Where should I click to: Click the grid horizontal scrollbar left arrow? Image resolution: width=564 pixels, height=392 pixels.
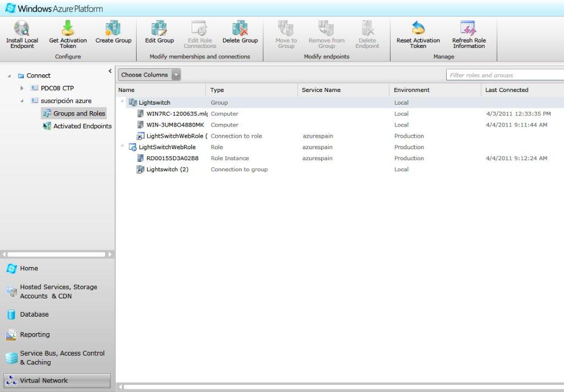pos(121,387)
